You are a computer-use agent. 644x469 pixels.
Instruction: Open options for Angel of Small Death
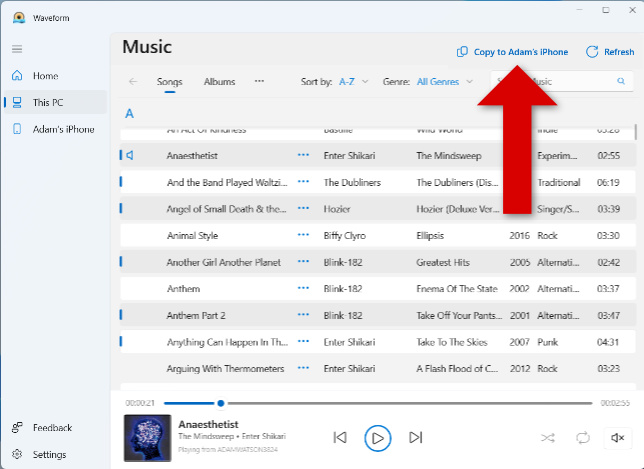pos(303,208)
